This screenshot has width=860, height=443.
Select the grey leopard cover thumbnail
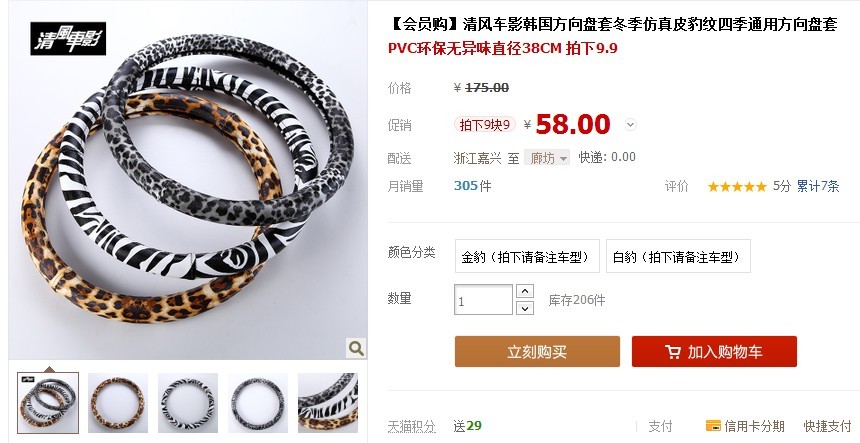coord(258,403)
